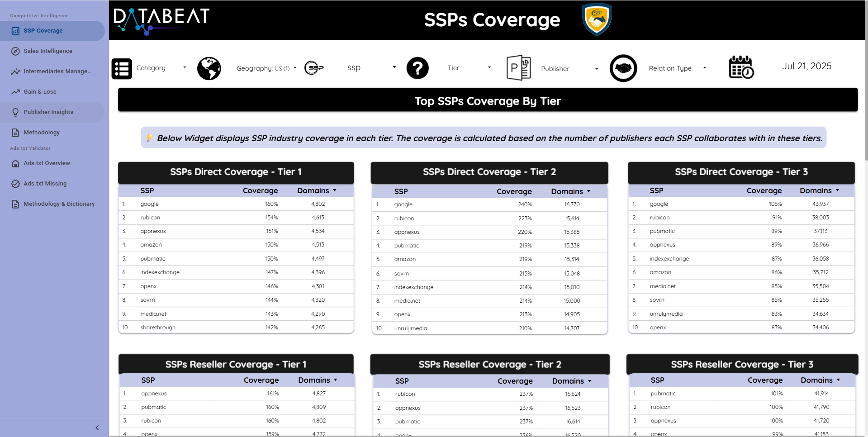Open the ssp dropdown filter
Screen dimensions: 868x437
[x=371, y=67]
